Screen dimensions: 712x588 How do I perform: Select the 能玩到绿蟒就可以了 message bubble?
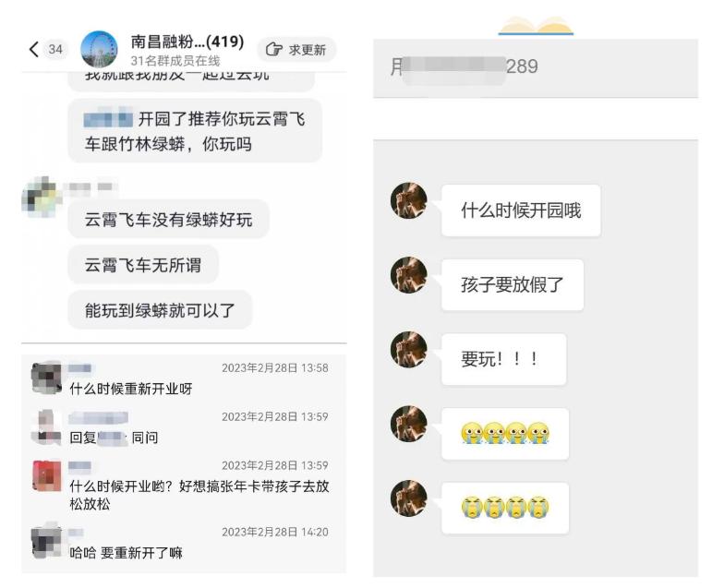pyautogui.click(x=160, y=310)
